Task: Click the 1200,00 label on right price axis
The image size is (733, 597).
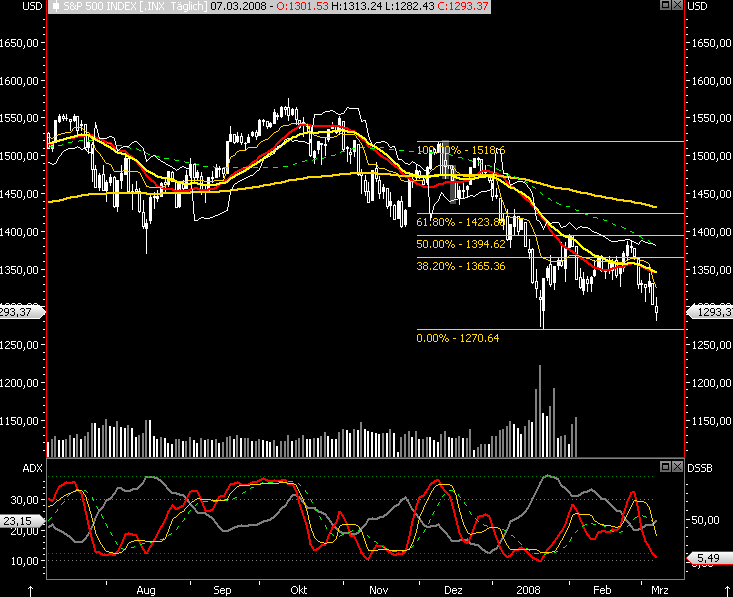Action: 711,383
